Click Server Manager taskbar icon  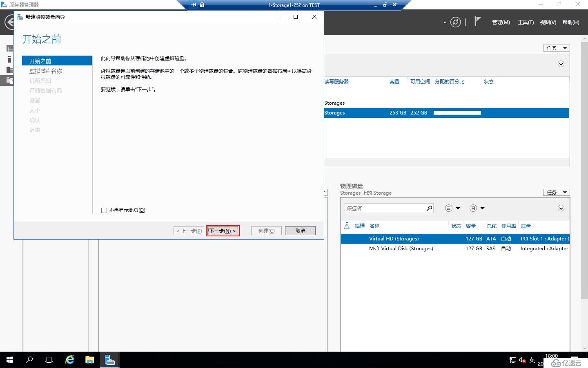click(x=109, y=360)
